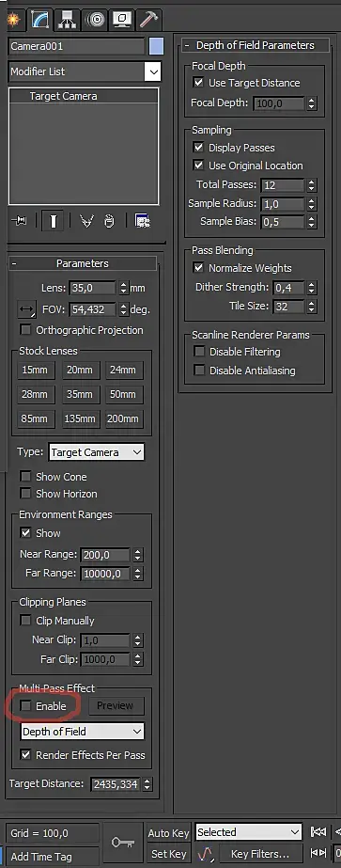341x868 pixels.
Task: Open the camera Type dropdown
Action: [x=96, y=452]
